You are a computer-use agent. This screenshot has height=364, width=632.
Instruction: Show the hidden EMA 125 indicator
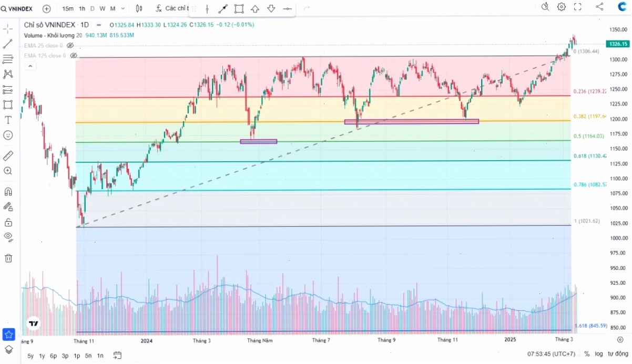click(74, 55)
